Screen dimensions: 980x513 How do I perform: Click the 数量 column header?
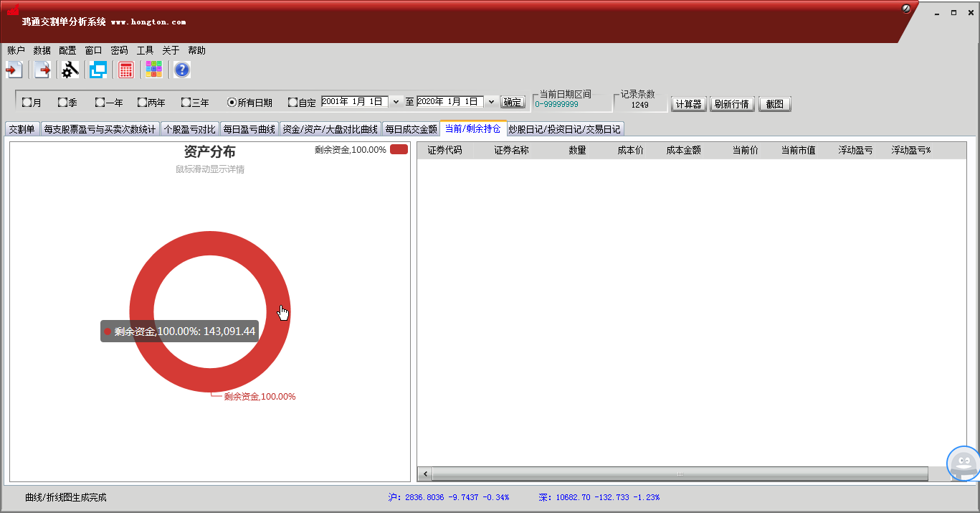click(x=577, y=151)
